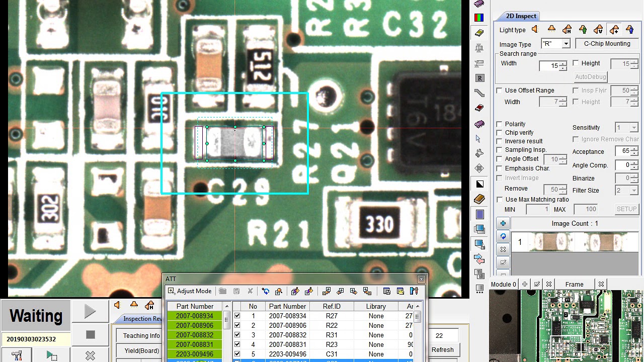Viewport: 644px width, 362px height.
Task: Uncheck row 1 R27 checkbox in ATT list
Action: tap(237, 316)
